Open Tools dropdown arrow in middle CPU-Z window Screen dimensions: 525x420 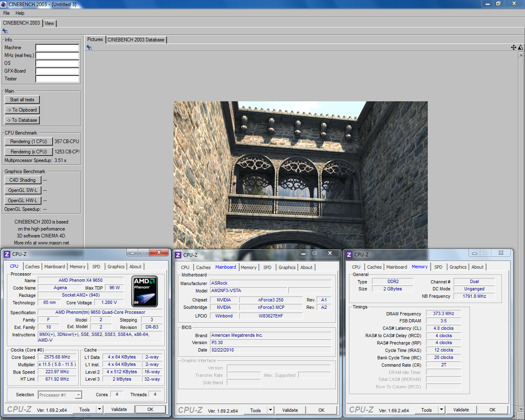[270, 410]
